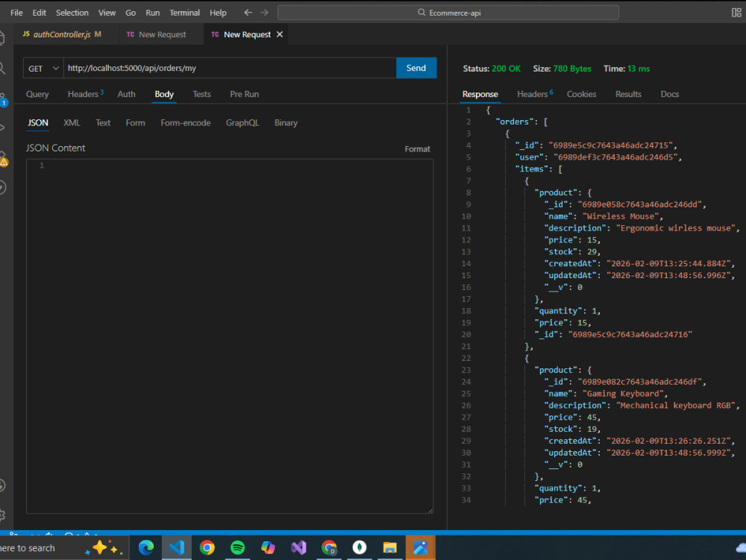
Task: Open the response Headers tab
Action: (x=535, y=94)
